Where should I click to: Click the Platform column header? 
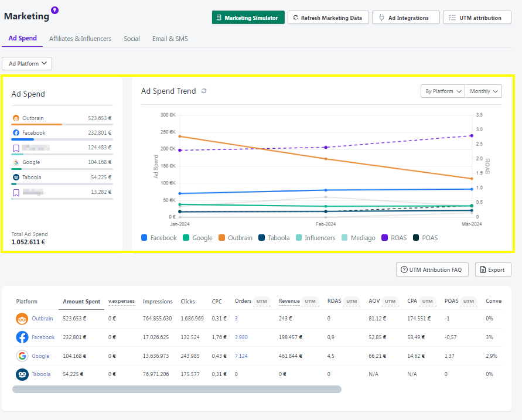click(x=26, y=302)
